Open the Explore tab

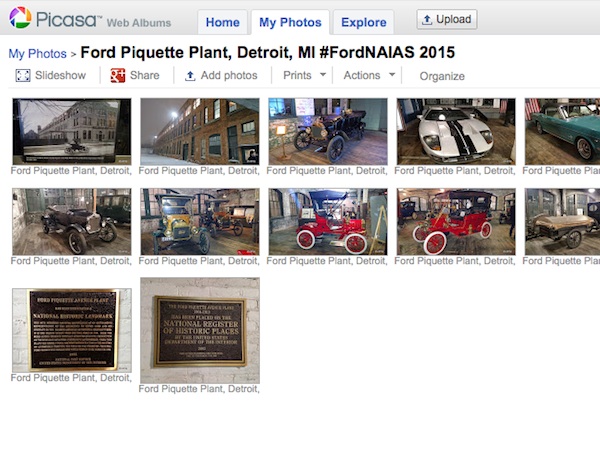[364, 22]
